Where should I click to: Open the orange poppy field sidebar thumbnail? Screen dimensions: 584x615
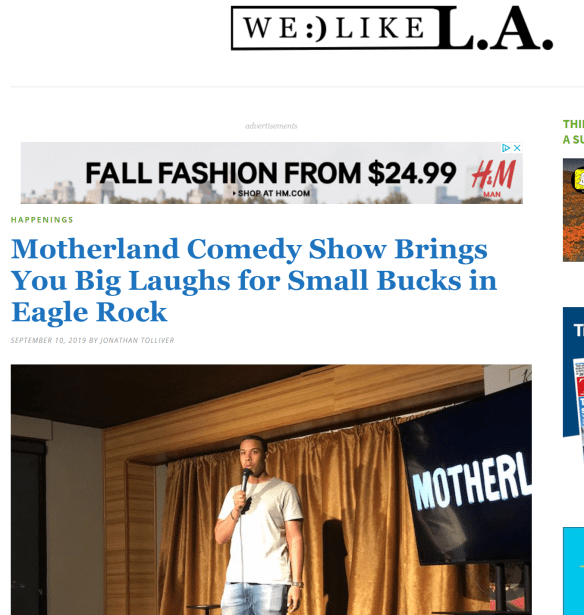pyautogui.click(x=573, y=210)
